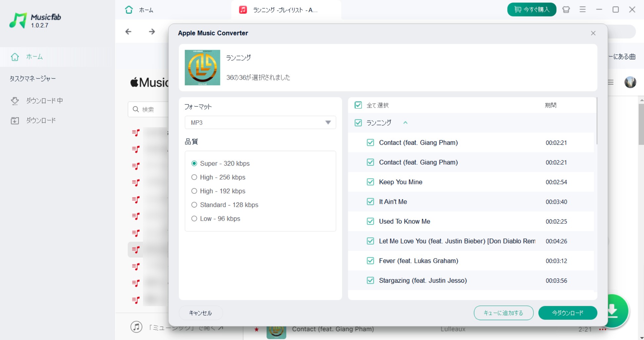
Task: Click the ランニング playlist cover thumbnail
Action: coord(202,68)
